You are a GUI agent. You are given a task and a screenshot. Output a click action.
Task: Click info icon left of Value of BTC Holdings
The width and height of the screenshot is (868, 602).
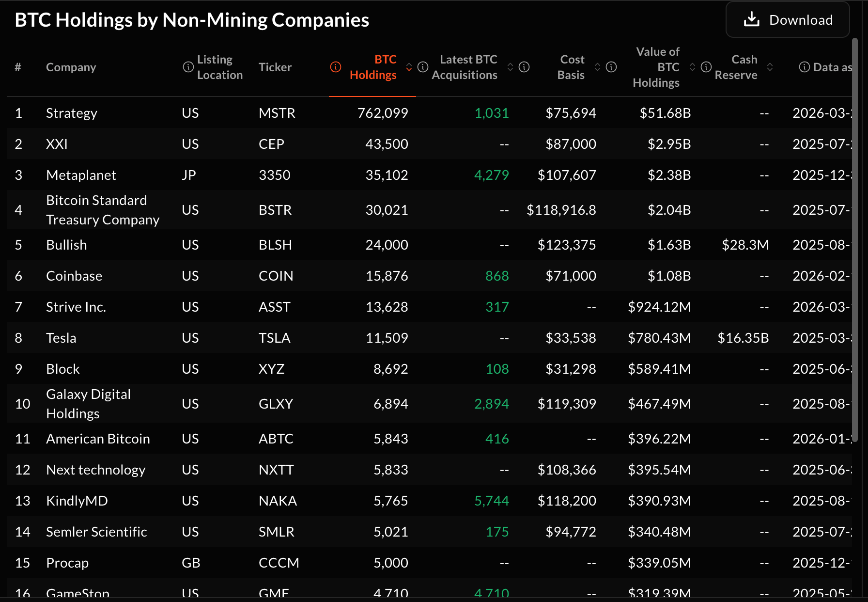coord(611,67)
